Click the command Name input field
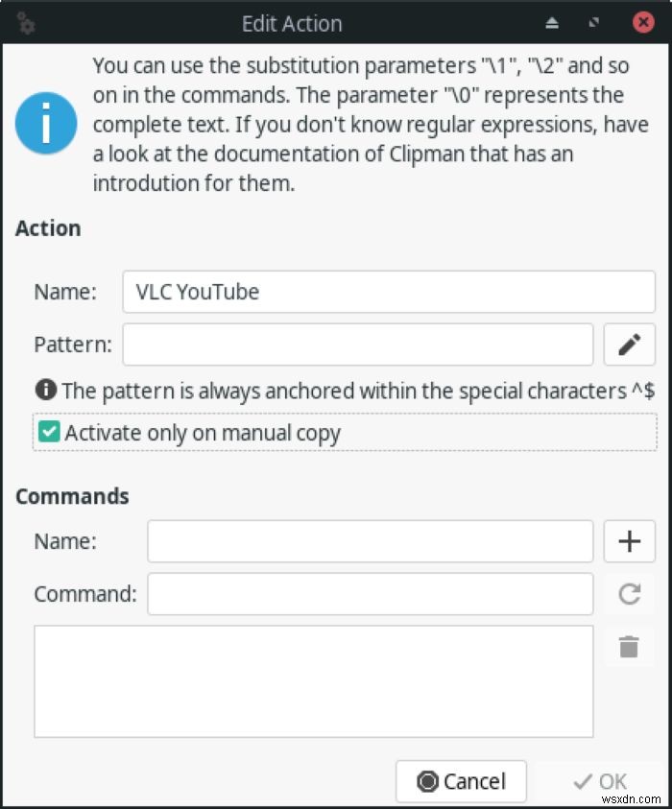This screenshot has height=809, width=672. click(x=370, y=541)
